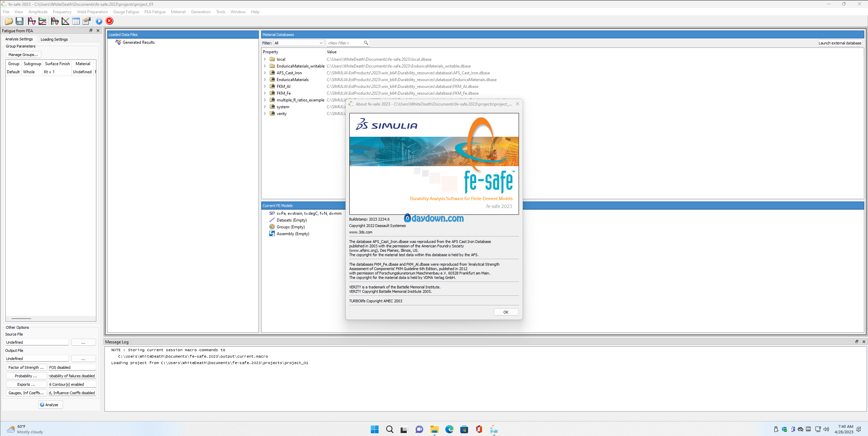868x436 pixels.
Task: Open Factor of Strength settings
Action: (26, 367)
